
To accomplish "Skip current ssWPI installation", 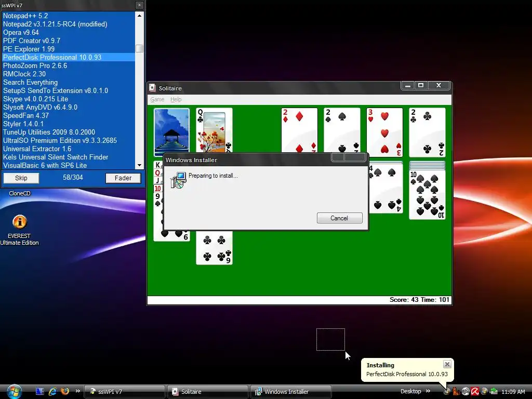I will (21, 178).
